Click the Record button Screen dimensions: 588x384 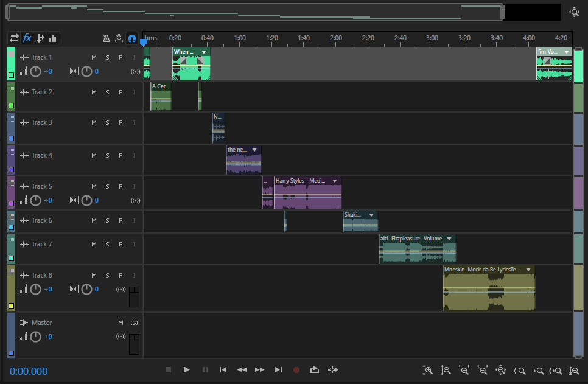(x=296, y=369)
